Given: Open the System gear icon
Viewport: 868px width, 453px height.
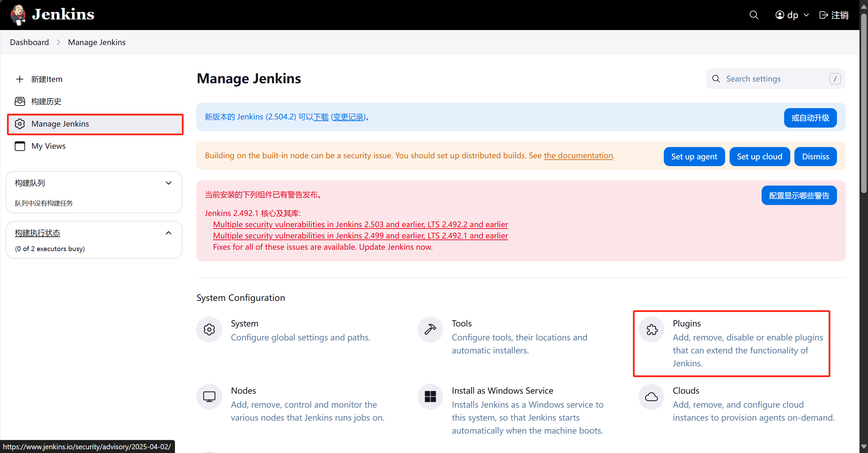Looking at the screenshot, I should pyautogui.click(x=209, y=330).
